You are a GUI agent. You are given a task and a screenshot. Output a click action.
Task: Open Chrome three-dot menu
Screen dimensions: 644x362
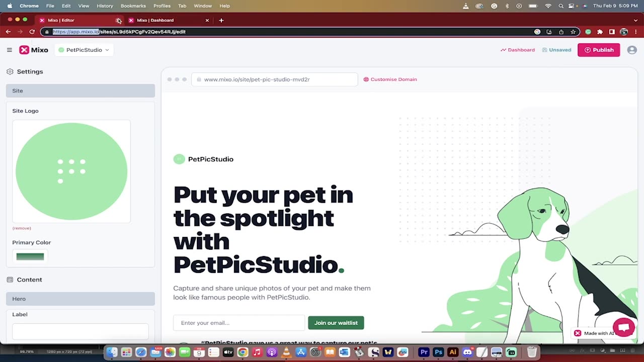636,32
